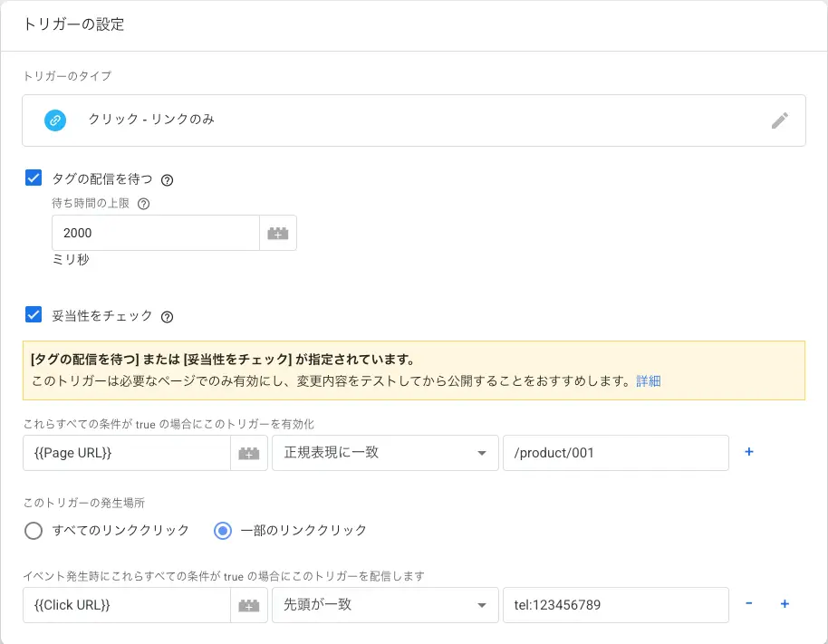Uncheck the タグの配信を待つ checkbox
Viewport: 828px width, 644px height.
[34, 178]
